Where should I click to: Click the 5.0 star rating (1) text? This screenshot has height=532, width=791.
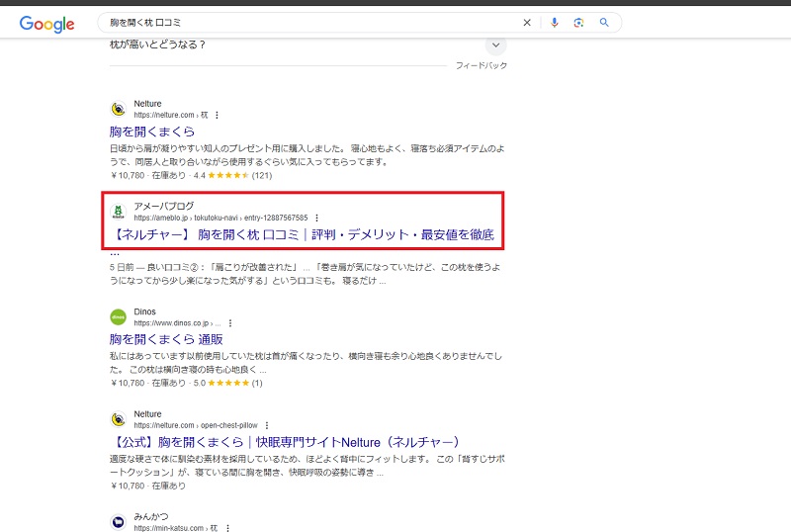point(228,383)
